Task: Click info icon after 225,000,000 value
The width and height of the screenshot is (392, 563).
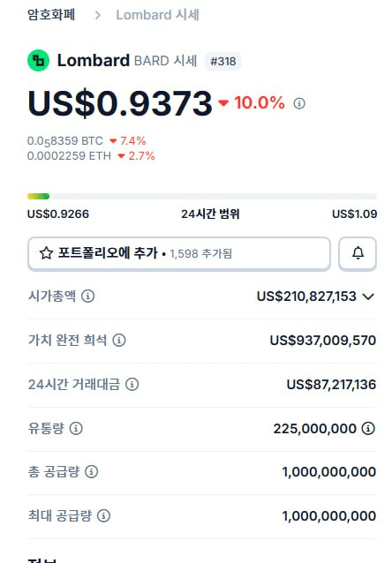Action: [x=368, y=428]
